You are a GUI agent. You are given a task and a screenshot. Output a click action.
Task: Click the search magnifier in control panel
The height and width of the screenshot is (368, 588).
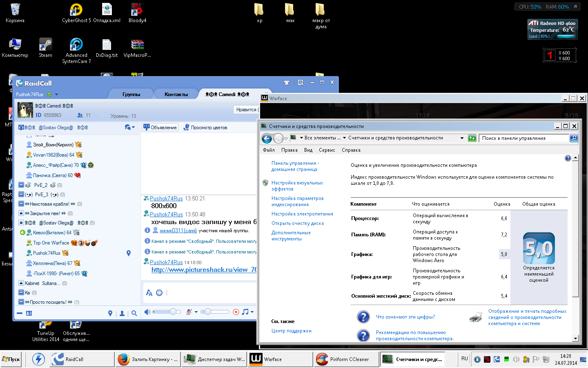[x=574, y=138]
